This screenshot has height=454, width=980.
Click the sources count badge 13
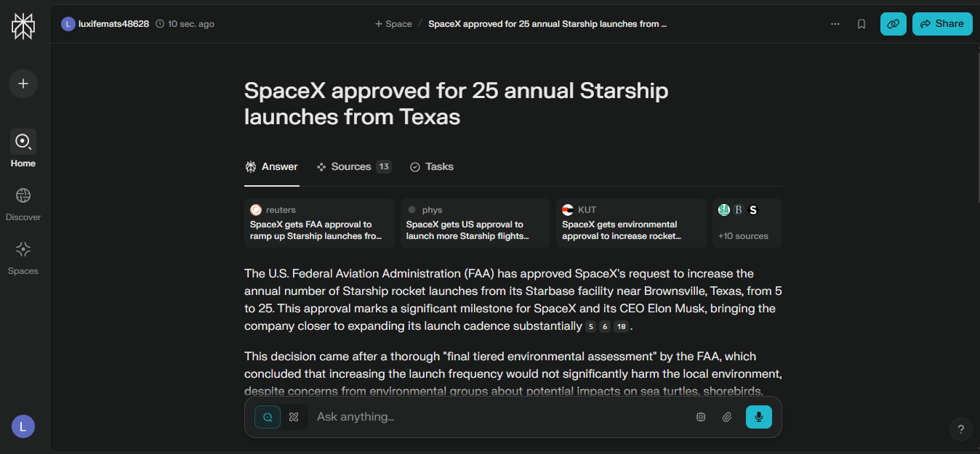click(384, 167)
